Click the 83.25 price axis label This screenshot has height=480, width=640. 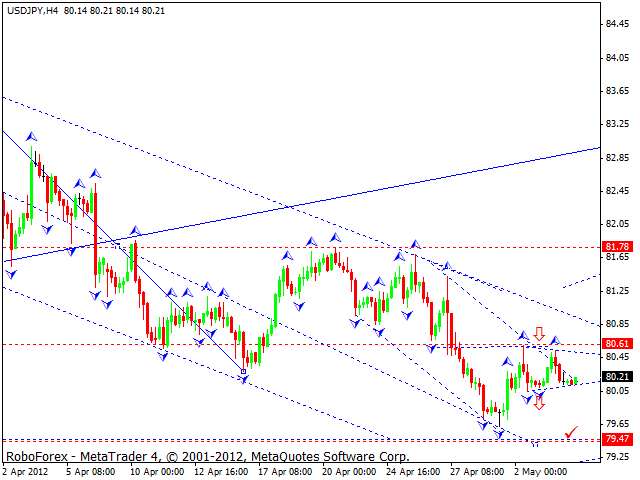coord(617,124)
